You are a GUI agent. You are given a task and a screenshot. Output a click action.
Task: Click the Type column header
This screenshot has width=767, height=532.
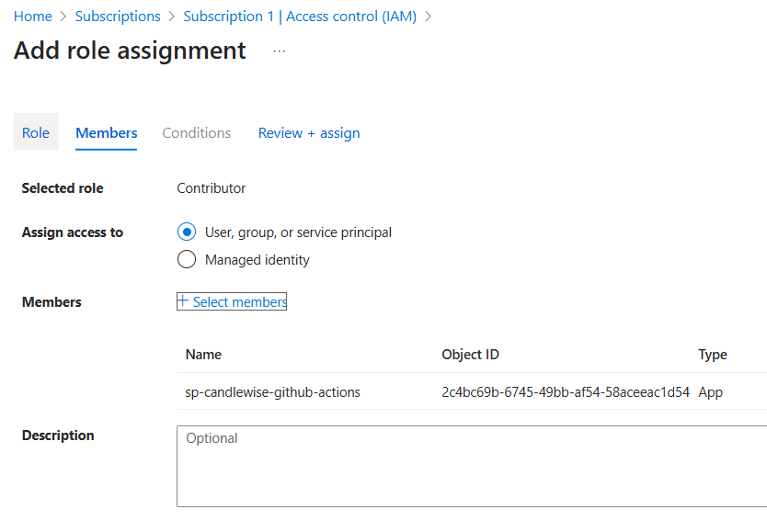point(713,355)
